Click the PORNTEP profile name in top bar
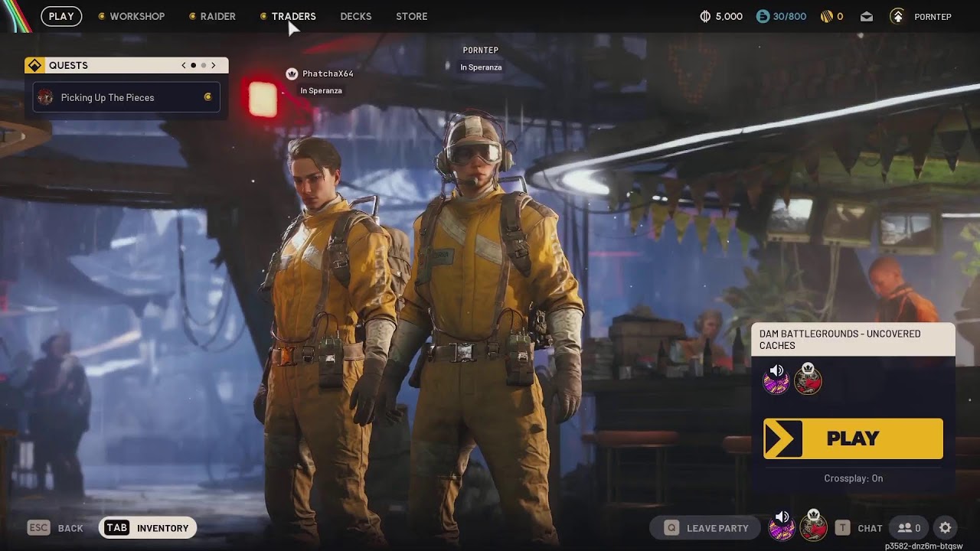This screenshot has height=551, width=980. 933,17
